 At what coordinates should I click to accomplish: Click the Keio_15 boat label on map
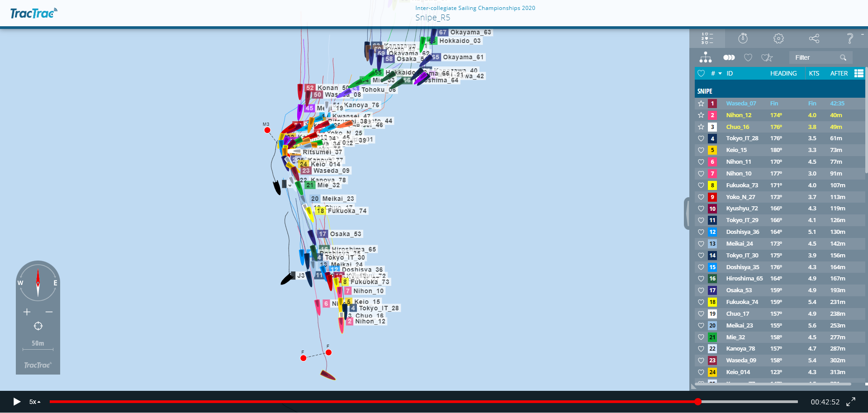368,302
